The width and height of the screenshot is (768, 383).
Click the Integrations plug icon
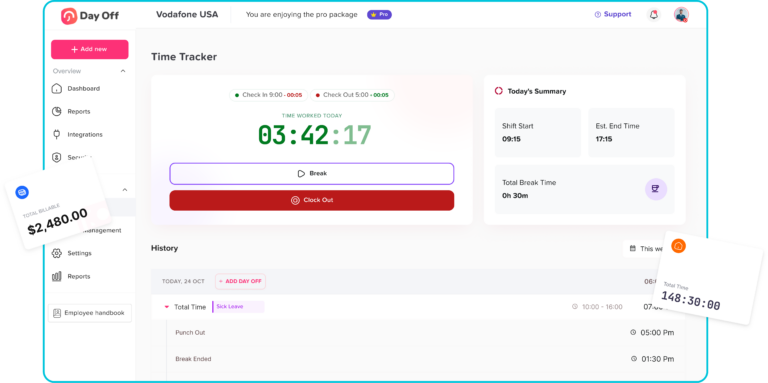click(x=57, y=134)
